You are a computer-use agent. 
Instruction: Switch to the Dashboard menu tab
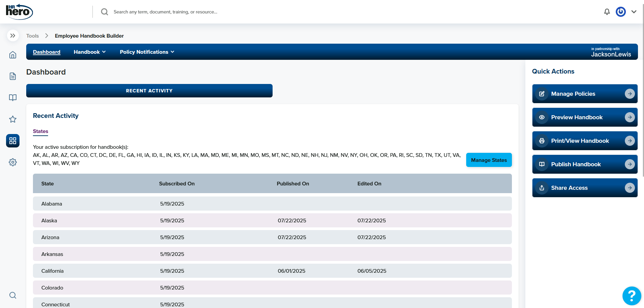pos(47,52)
